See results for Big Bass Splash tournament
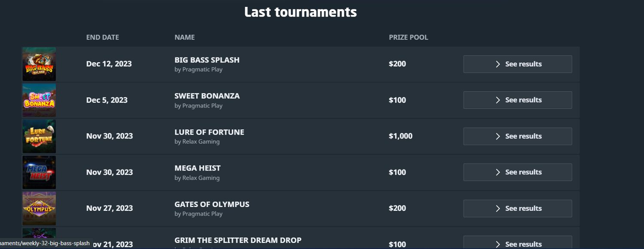 517,64
